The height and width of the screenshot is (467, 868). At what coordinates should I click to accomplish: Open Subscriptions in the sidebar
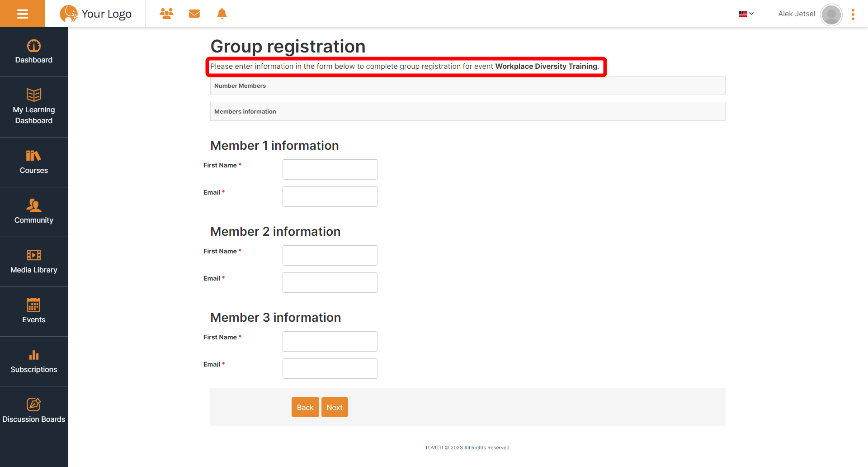click(x=34, y=362)
